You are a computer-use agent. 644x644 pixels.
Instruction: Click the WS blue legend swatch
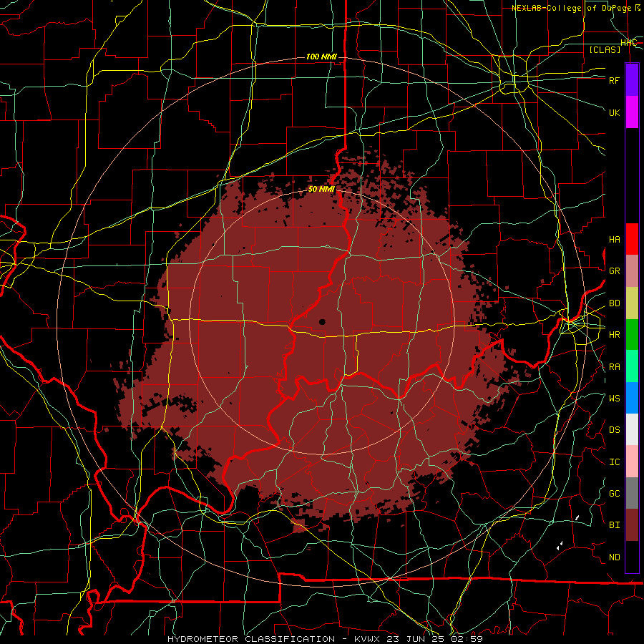click(x=632, y=398)
